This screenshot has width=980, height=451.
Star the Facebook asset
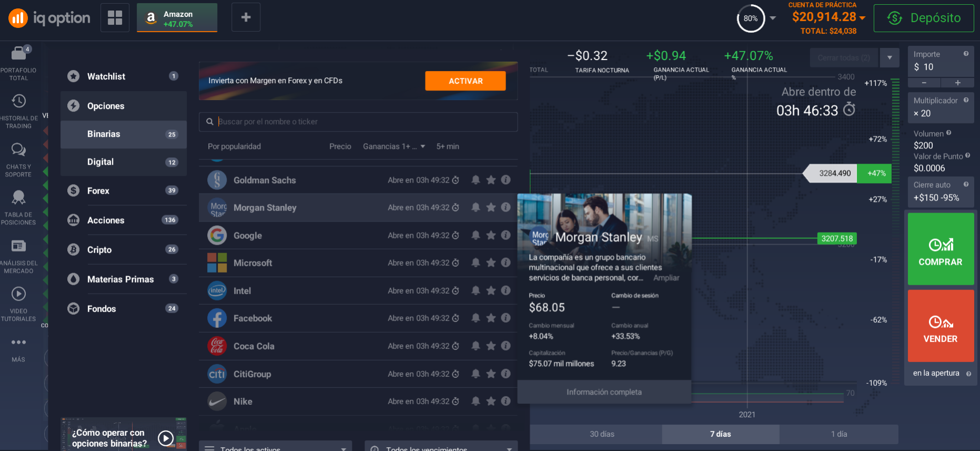coord(491,318)
